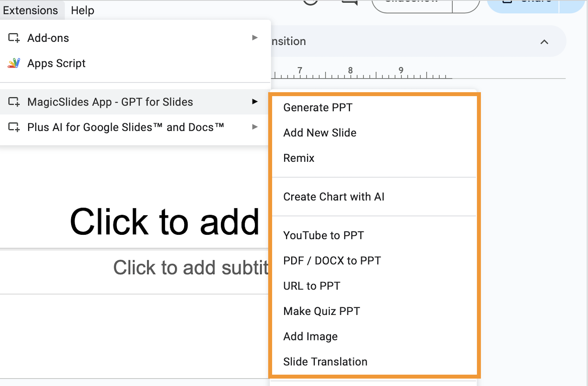
Task: Select MagicSlides App - GPT for Slides
Action: tap(135, 102)
